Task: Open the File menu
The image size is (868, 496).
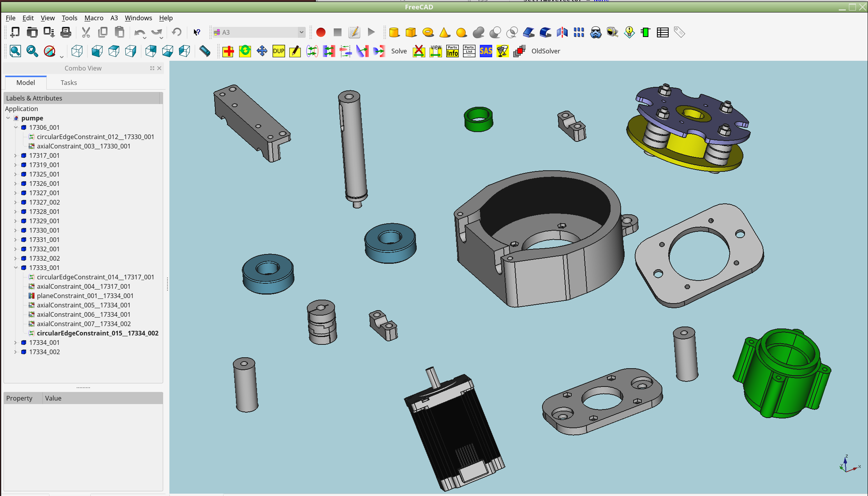Action: 11,18
